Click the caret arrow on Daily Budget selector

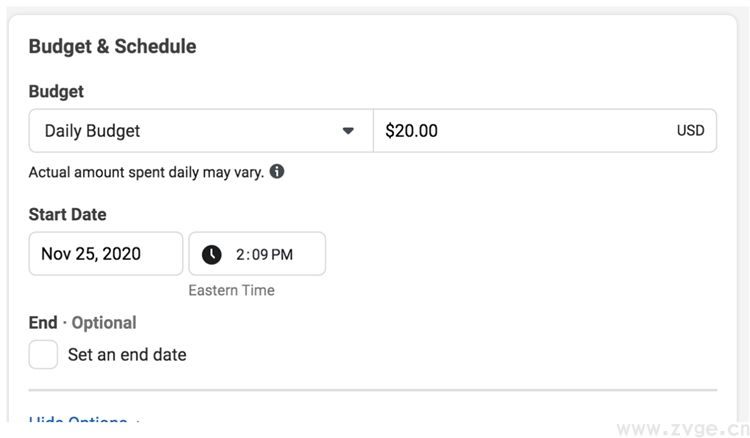tap(348, 131)
